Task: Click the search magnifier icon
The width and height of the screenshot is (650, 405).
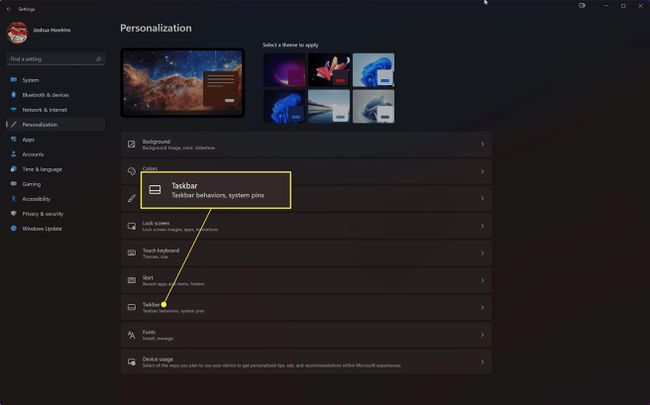Action: [x=99, y=59]
